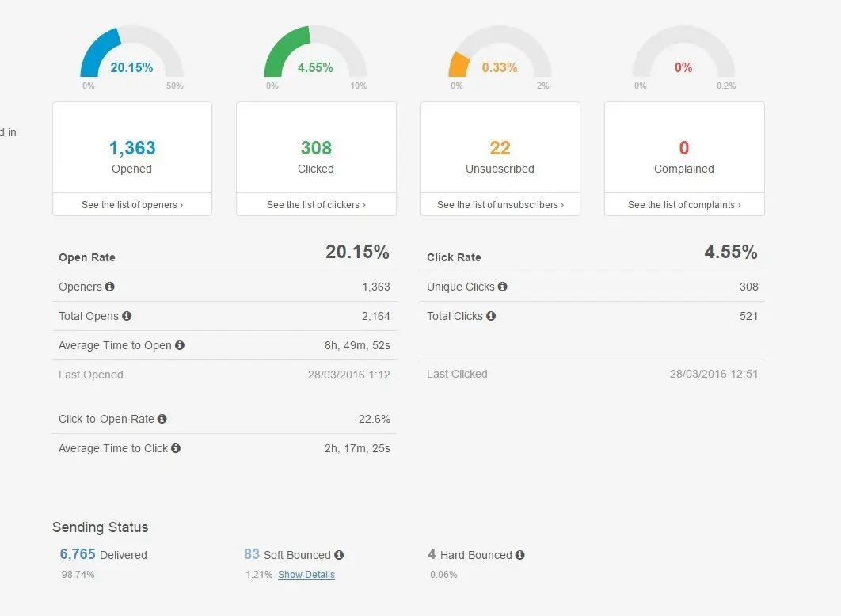The image size is (841, 616).
Task: Open the Average Time to Open tooltip icon
Action: (179, 345)
